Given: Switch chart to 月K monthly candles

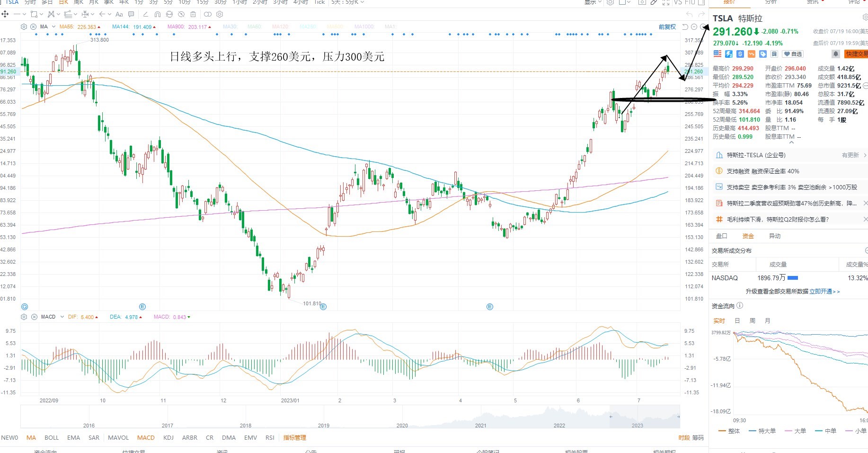Looking at the screenshot, I should (x=94, y=2).
